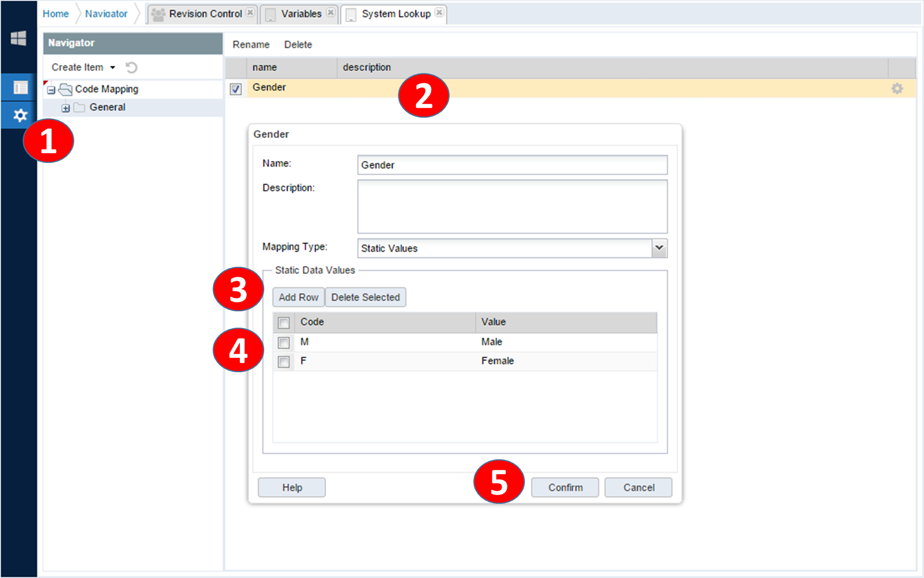
Task: Close the Revision Control tab
Action: (250, 12)
